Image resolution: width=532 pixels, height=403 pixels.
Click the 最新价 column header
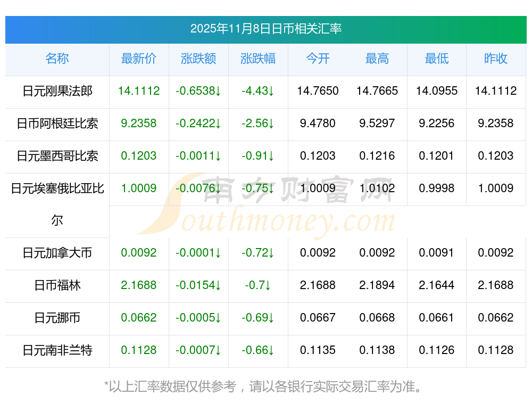coord(139,59)
